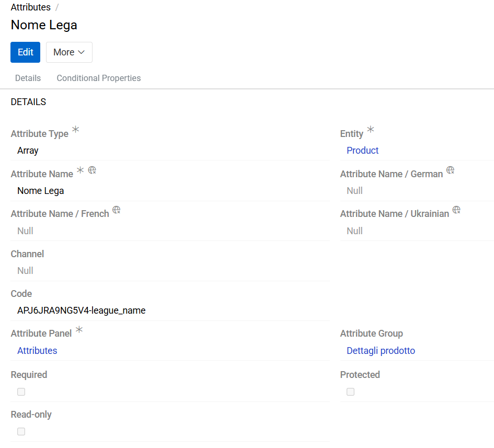Click the German attribute name Null value
The image size is (494, 448).
tap(354, 191)
